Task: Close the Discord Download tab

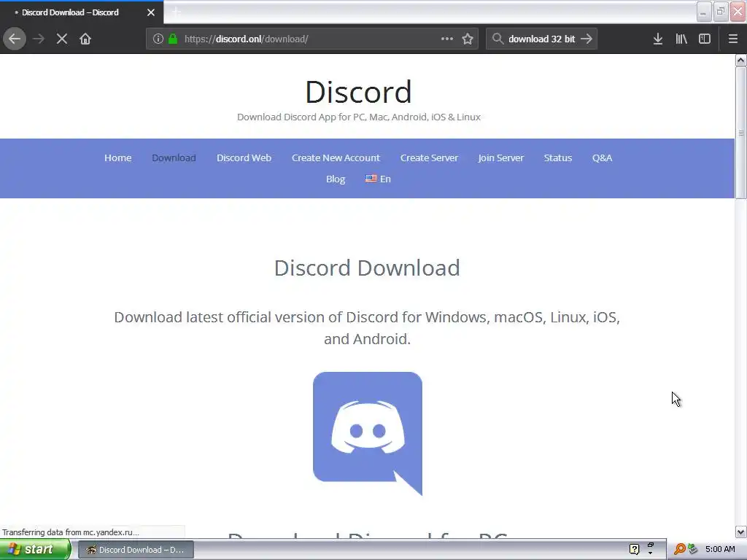Action: 151,12
